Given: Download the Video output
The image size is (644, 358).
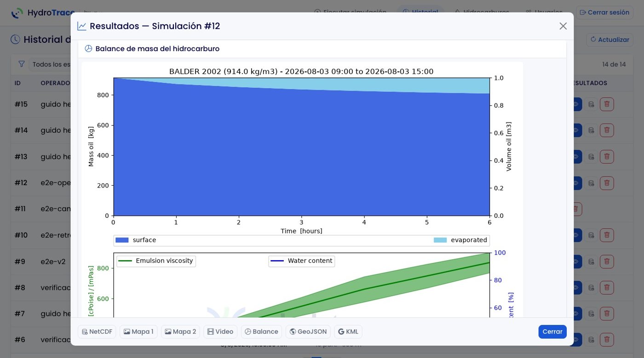Looking at the screenshot, I should (x=220, y=332).
